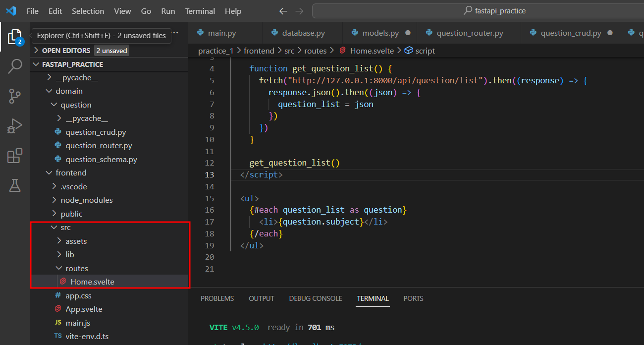The width and height of the screenshot is (644, 345).
Task: Open question_schema.py from the explorer
Action: 101,160
